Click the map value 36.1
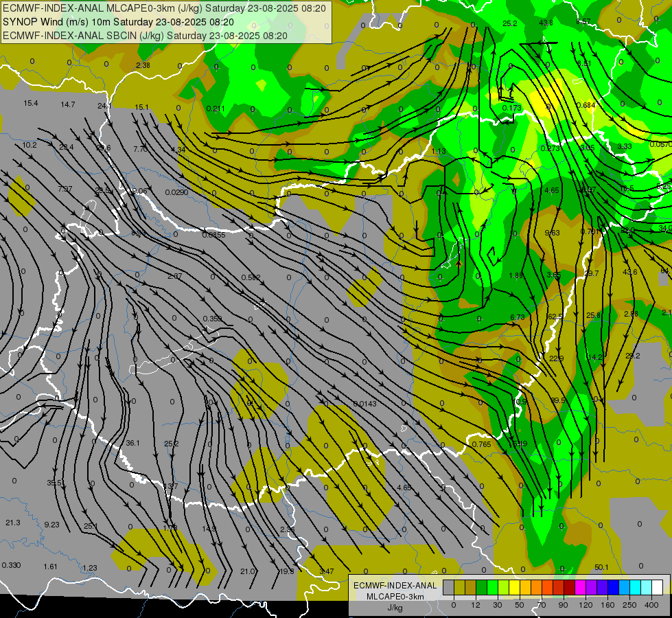 point(132,443)
